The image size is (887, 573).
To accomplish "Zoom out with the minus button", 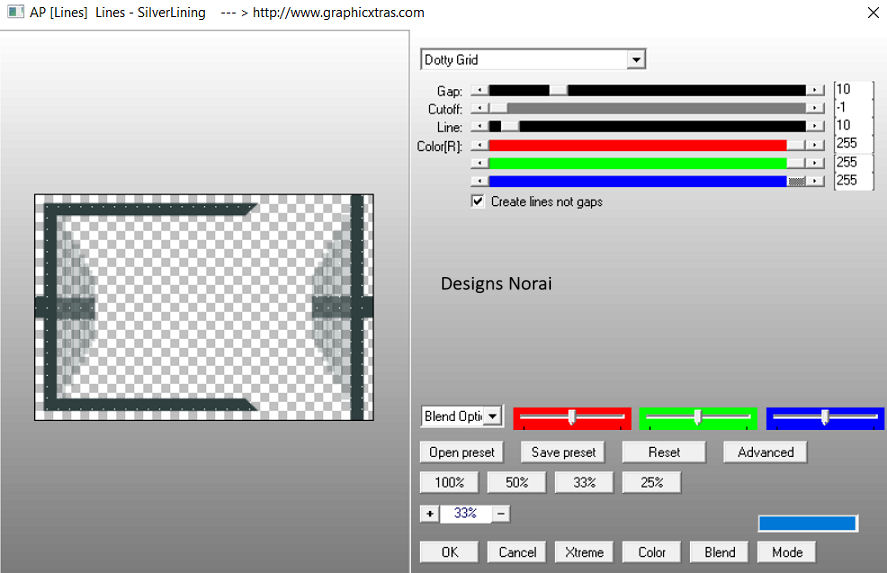I will (501, 514).
